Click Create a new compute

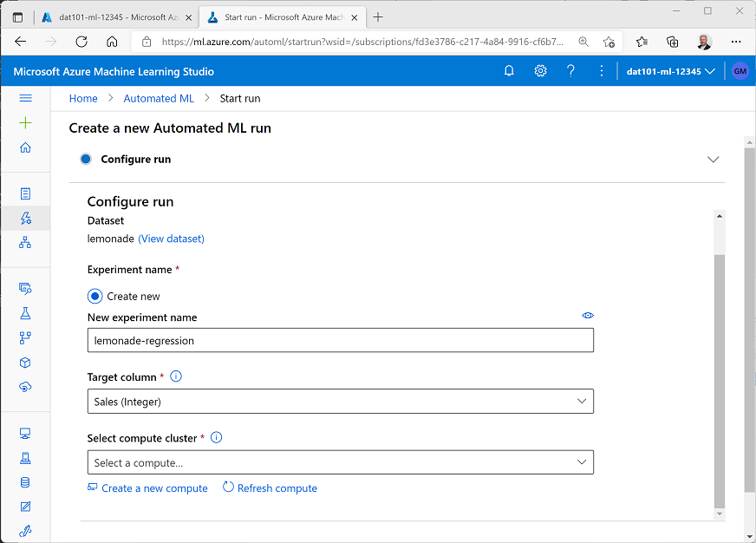point(147,487)
